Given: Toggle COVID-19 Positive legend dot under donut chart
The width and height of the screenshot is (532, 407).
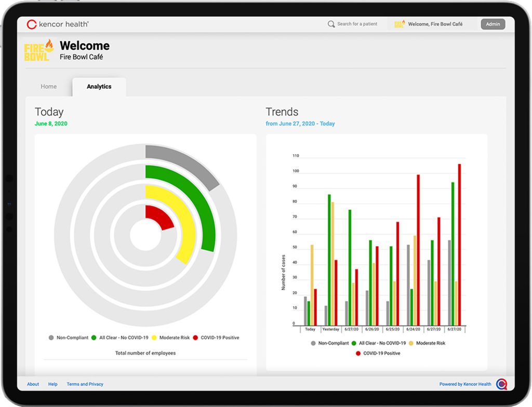Looking at the screenshot, I should pos(195,338).
